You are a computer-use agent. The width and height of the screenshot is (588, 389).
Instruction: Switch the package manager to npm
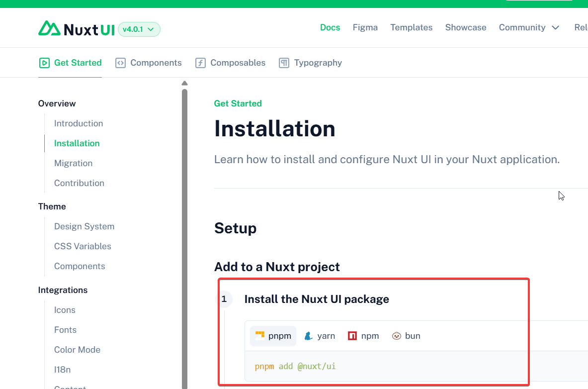tap(363, 336)
